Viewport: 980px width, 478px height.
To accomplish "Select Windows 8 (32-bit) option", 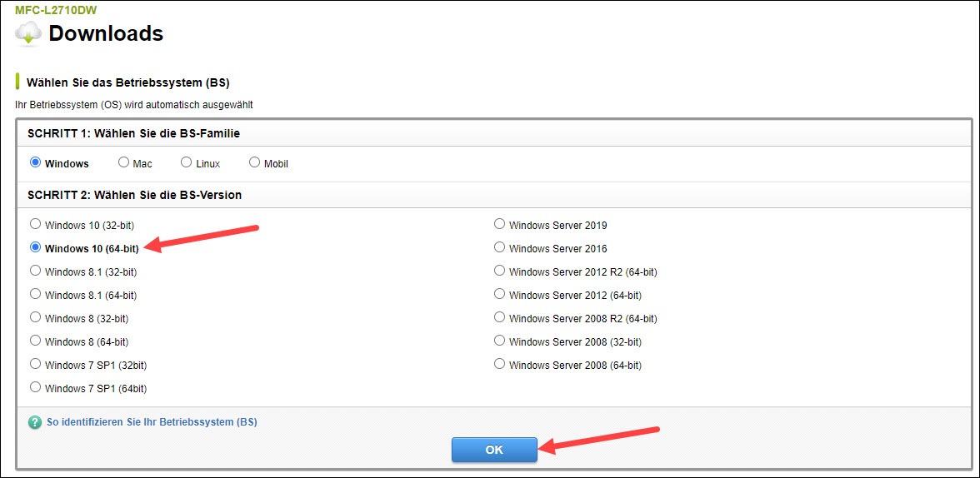I will point(35,317).
